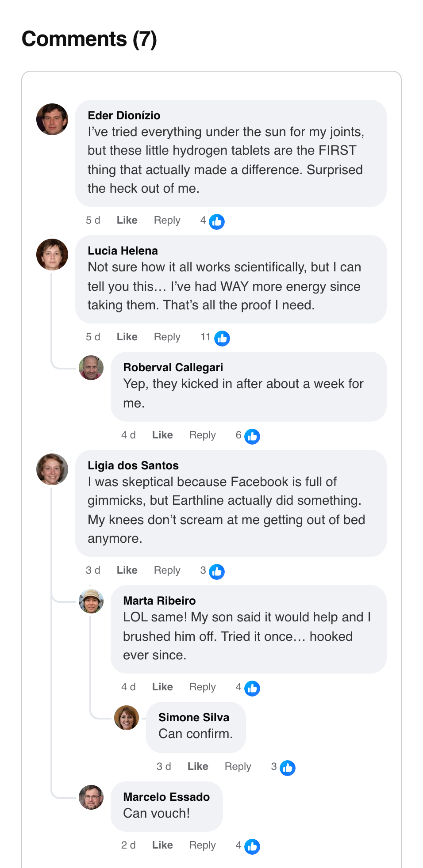This screenshot has width=423, height=868.
Task: Like Marcelo Essado's 'Can vouch!' comment
Action: point(162,845)
